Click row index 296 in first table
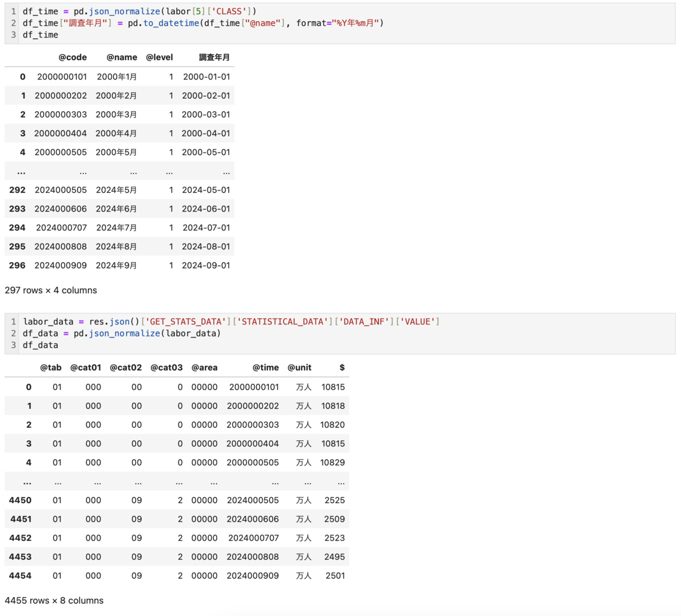 (x=17, y=265)
